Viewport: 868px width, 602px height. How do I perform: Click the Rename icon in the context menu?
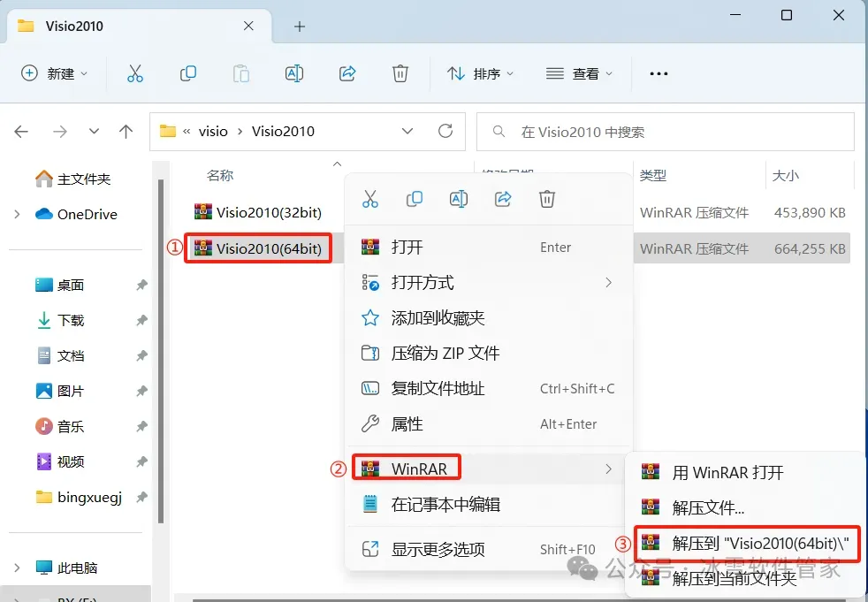[459, 199]
